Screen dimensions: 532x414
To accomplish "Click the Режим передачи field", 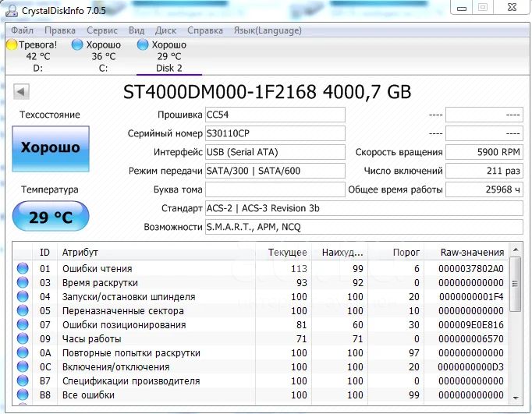I will pyautogui.click(x=275, y=171).
